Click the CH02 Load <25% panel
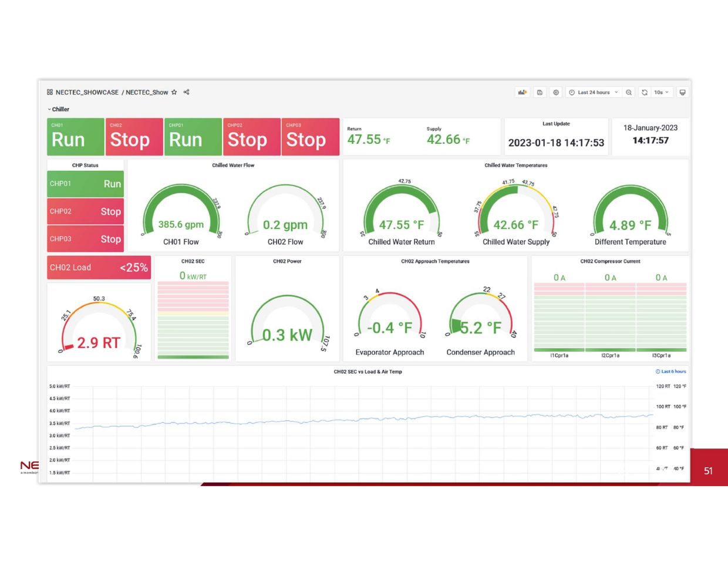 click(99, 268)
